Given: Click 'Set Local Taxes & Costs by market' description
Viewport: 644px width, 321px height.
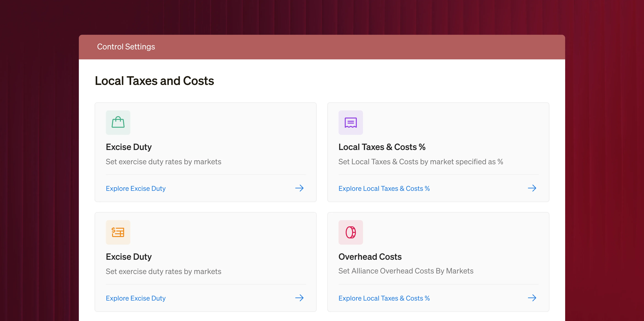Looking at the screenshot, I should tap(421, 162).
